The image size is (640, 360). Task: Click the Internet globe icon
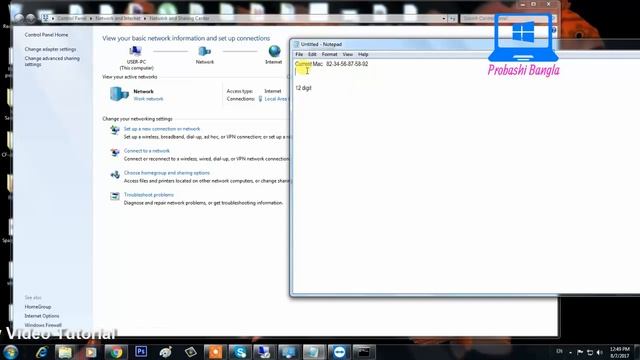pyautogui.click(x=274, y=51)
